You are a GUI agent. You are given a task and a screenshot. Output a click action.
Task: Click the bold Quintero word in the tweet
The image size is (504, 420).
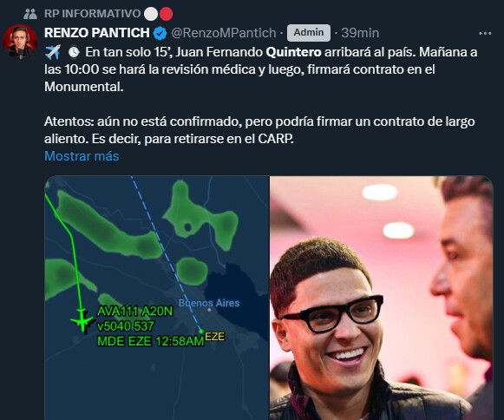(x=293, y=52)
